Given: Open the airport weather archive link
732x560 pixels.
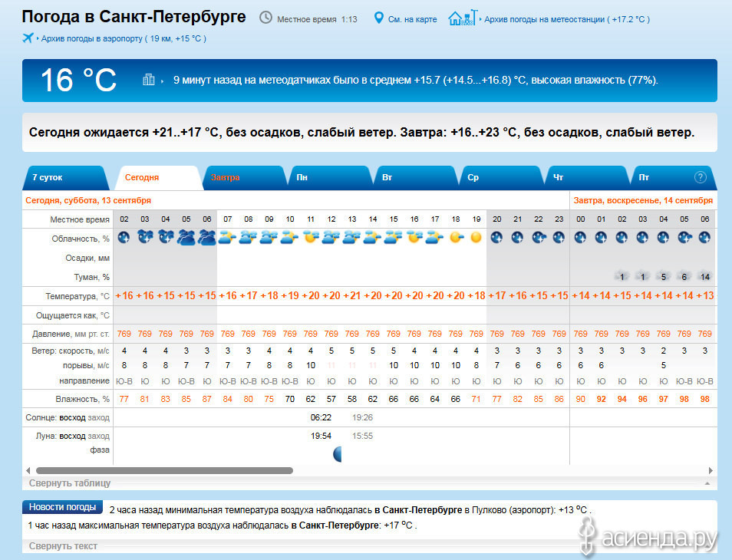Looking at the screenshot, I should coord(124,38).
